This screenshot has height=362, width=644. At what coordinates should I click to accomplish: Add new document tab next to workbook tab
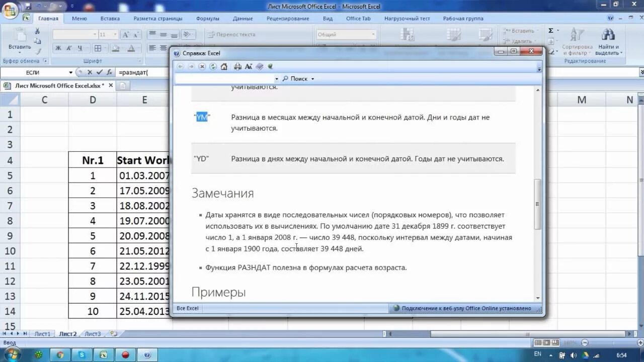(122, 86)
